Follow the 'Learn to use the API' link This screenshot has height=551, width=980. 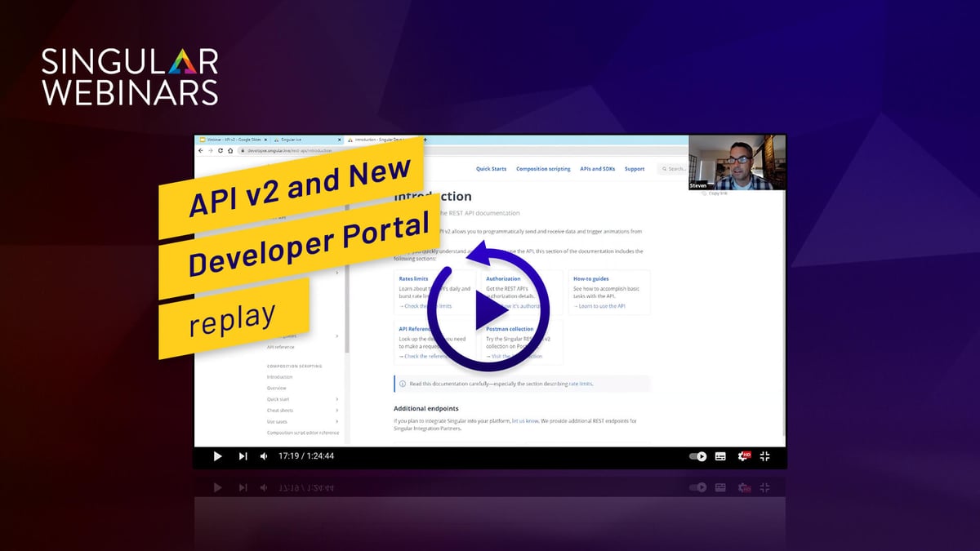600,306
